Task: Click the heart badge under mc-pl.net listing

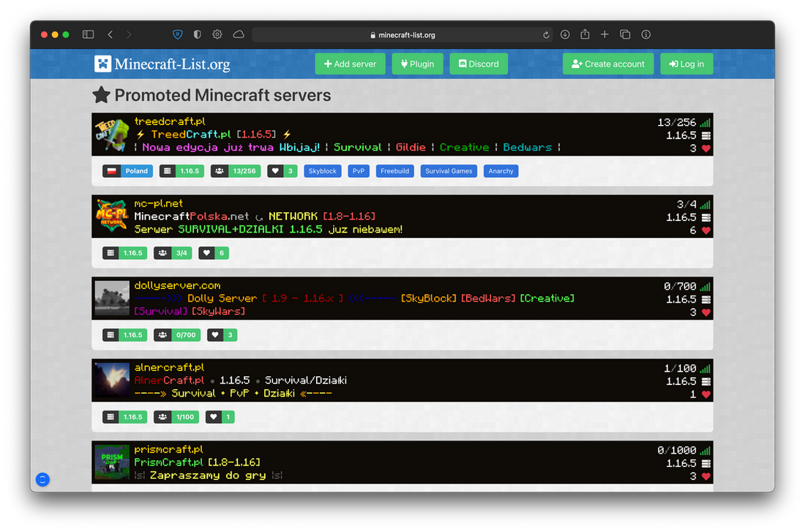Action: coord(213,252)
